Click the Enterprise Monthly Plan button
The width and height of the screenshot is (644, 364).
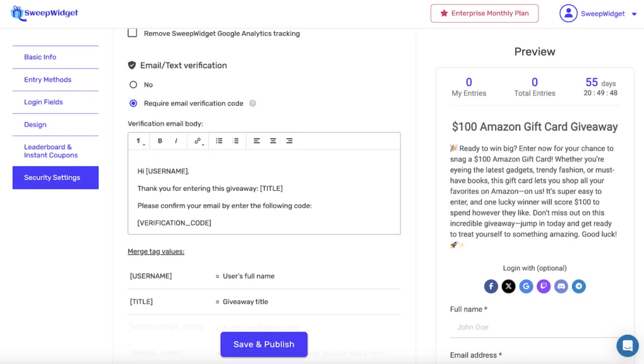484,13
